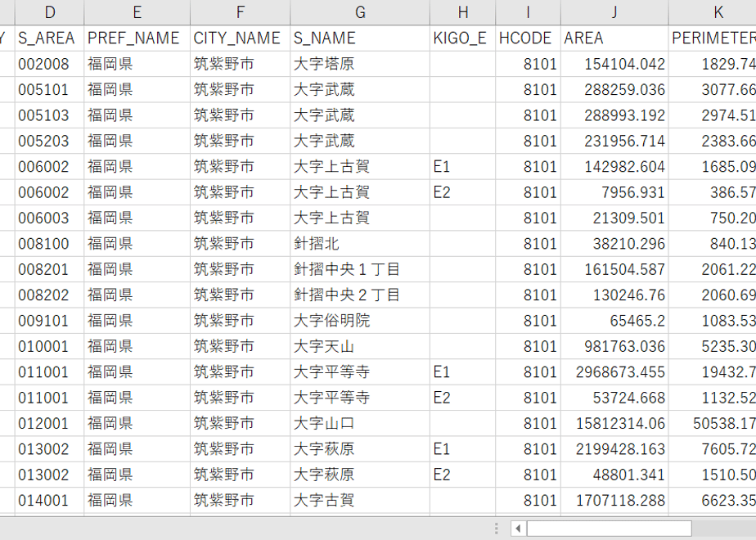756x540 pixels.
Task: Select column I header
Action: (x=528, y=12)
